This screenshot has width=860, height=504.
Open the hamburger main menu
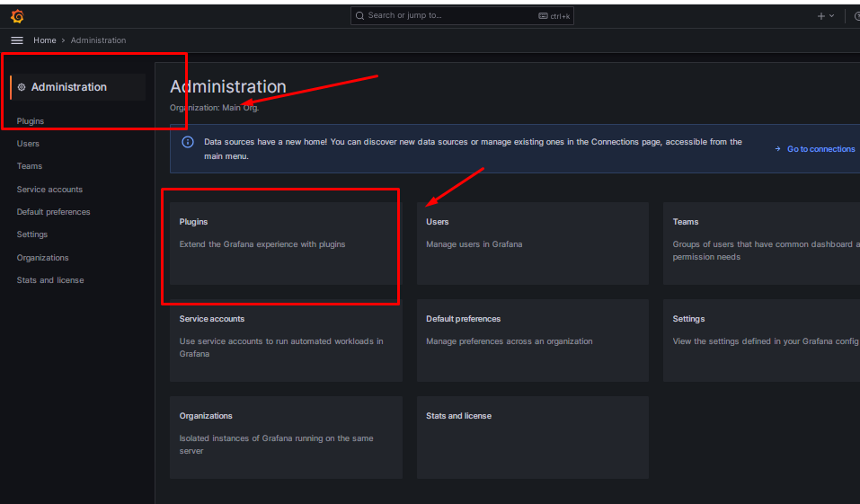pyautogui.click(x=17, y=40)
